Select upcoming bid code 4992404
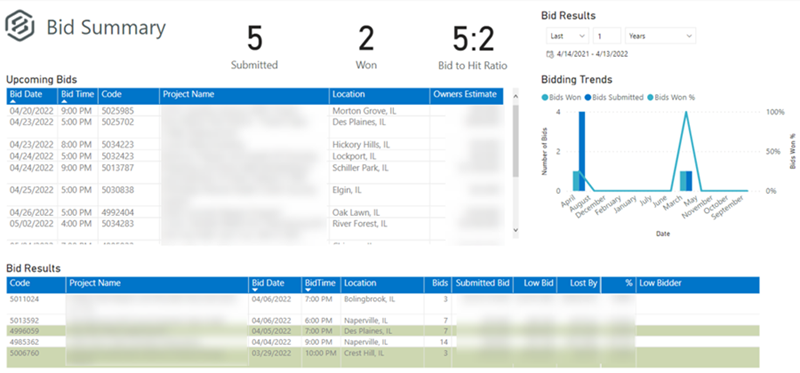Image resolution: width=800 pixels, height=373 pixels. (117, 212)
